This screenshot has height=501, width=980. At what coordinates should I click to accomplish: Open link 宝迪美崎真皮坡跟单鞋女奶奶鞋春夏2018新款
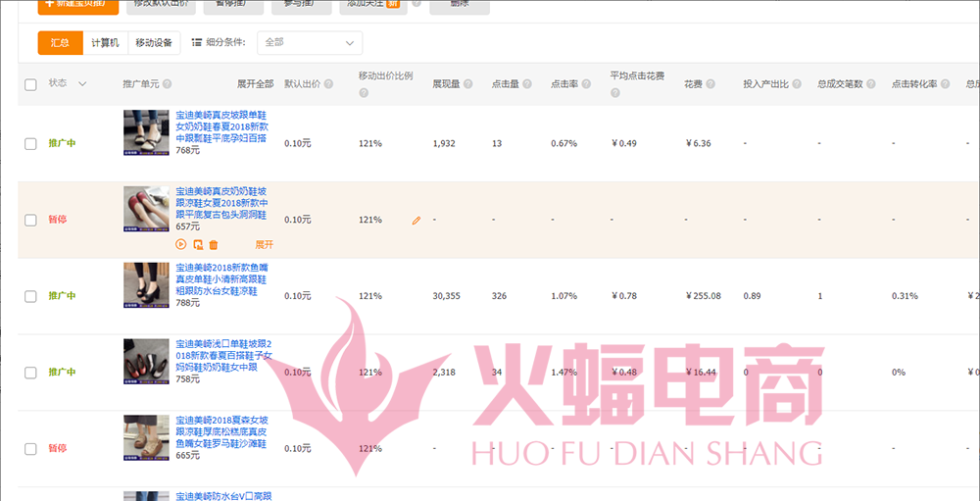pos(222,127)
